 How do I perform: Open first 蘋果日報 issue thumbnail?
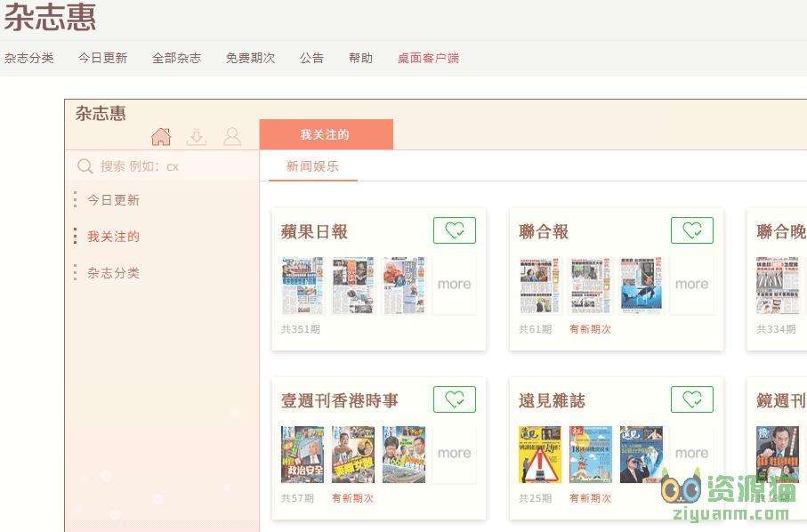point(303,286)
